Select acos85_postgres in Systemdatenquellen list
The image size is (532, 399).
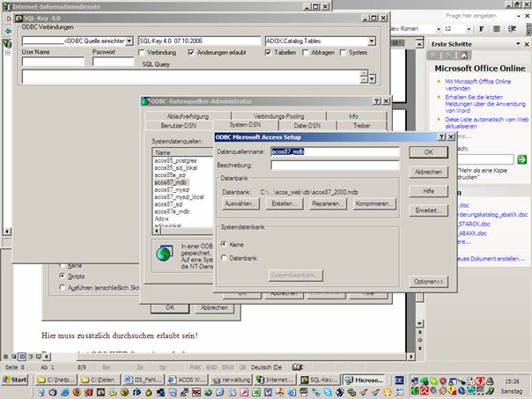tap(175, 160)
